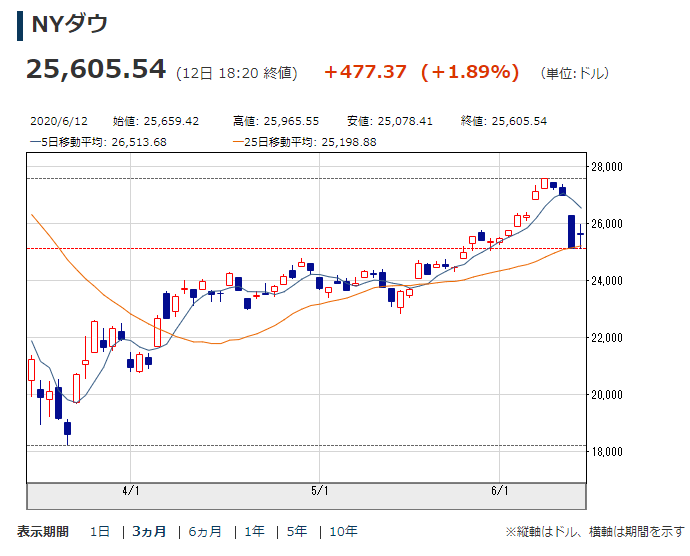Click the 25日移動平均 legend entry
This screenshot has height=556, width=690.
(x=305, y=141)
